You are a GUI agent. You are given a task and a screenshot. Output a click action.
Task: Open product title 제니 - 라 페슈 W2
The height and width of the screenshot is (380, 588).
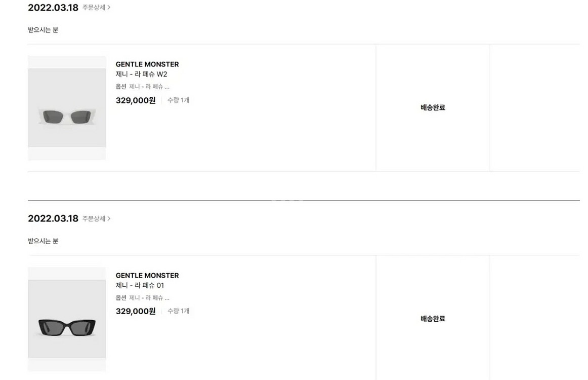[x=141, y=74]
